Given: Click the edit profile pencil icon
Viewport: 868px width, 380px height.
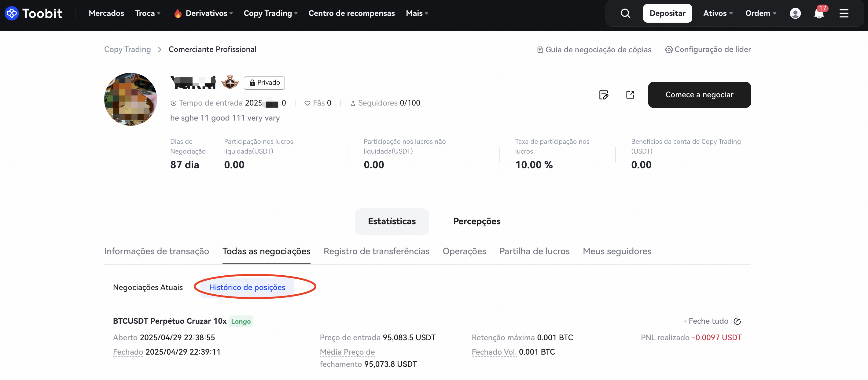Looking at the screenshot, I should [x=604, y=95].
